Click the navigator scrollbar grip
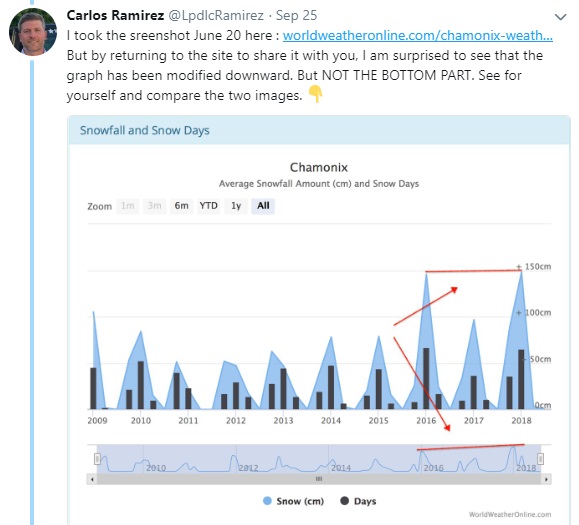The height and width of the screenshot is (525, 579). [319, 479]
